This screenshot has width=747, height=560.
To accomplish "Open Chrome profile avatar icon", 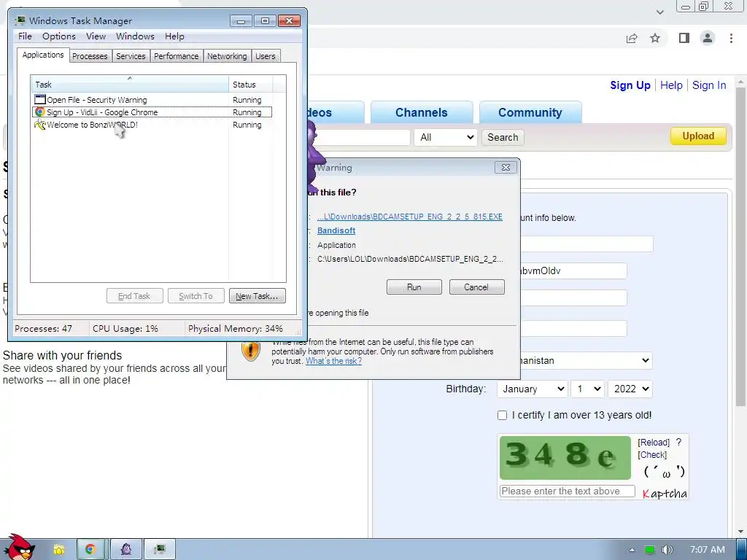I will pyautogui.click(x=708, y=38).
